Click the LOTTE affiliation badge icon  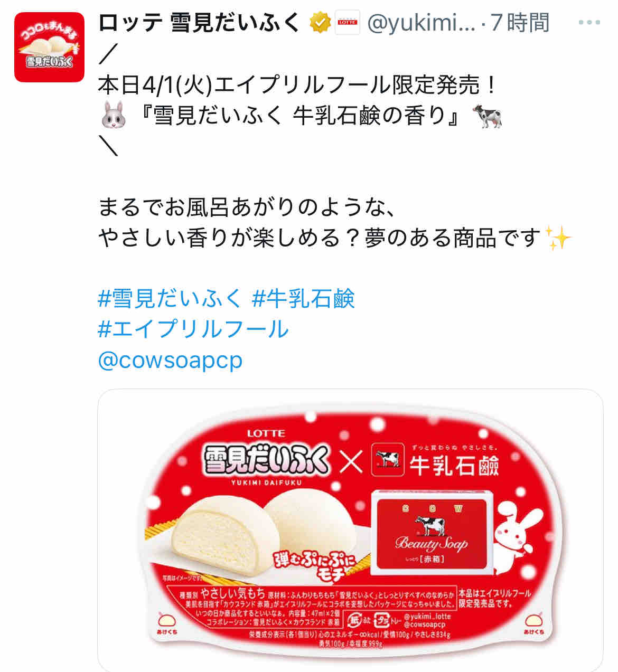(x=348, y=23)
